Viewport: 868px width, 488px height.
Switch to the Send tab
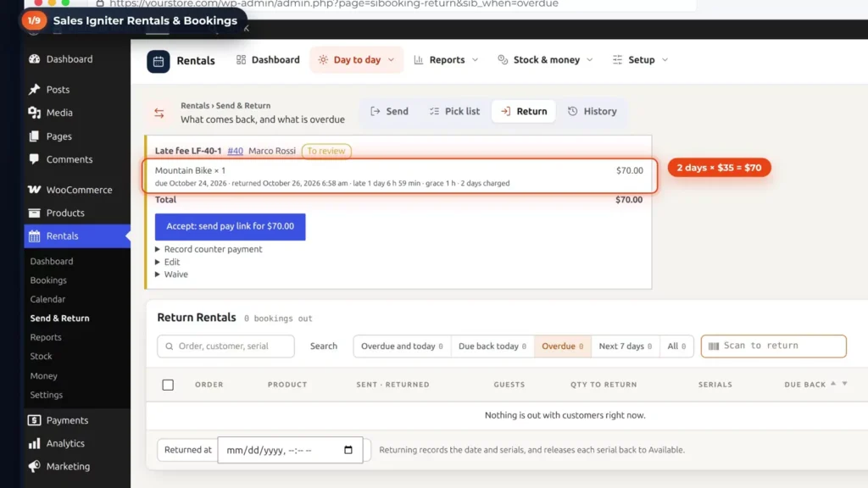click(x=389, y=111)
